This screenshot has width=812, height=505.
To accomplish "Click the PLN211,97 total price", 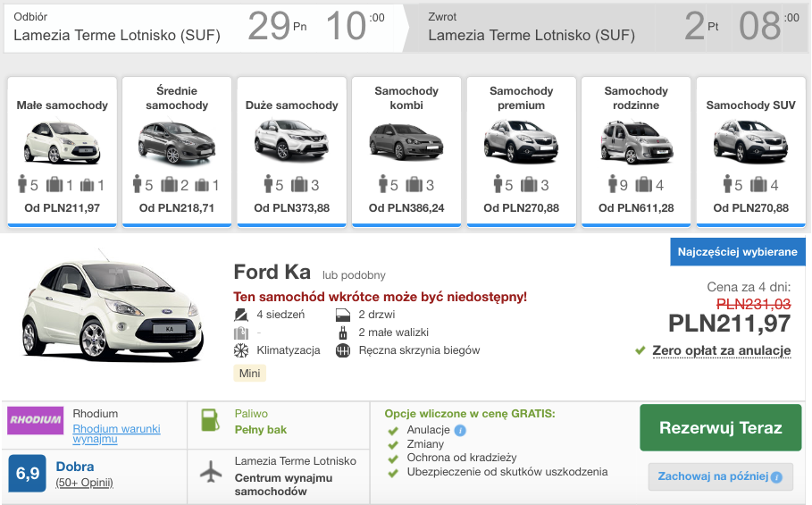I will point(729,324).
